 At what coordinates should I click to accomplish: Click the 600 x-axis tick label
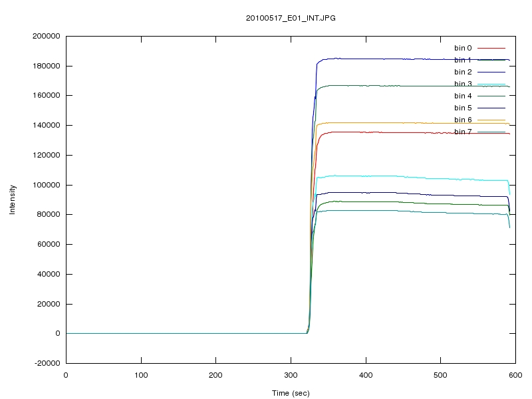pos(515,375)
